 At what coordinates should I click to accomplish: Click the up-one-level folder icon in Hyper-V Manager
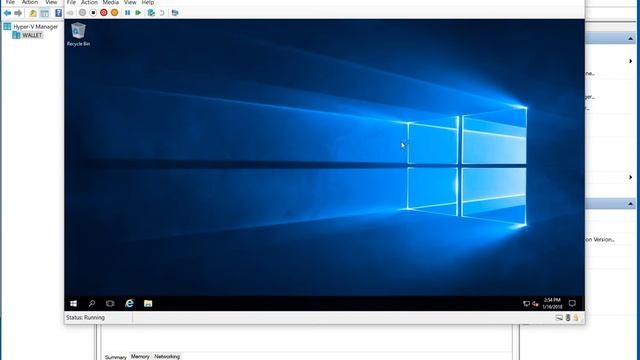pos(33,13)
